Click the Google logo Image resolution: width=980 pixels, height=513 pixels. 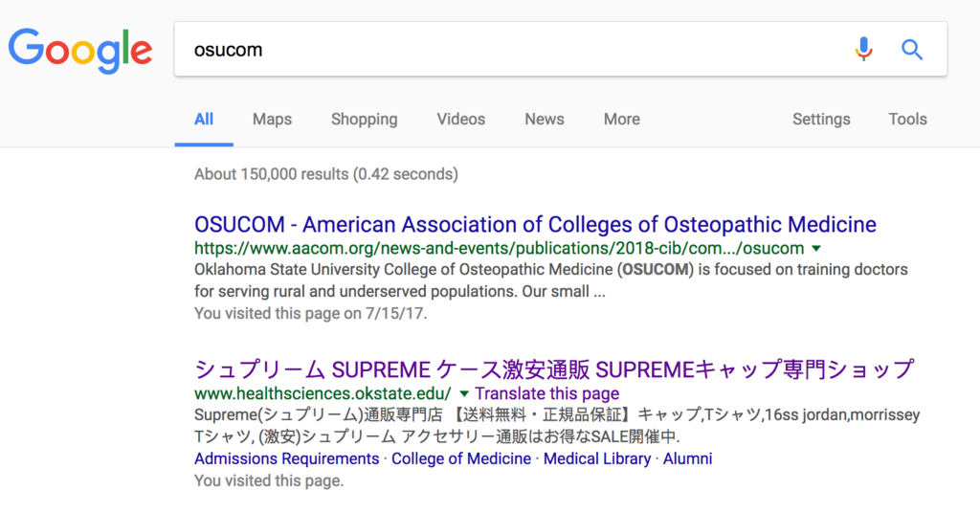pyautogui.click(x=80, y=51)
